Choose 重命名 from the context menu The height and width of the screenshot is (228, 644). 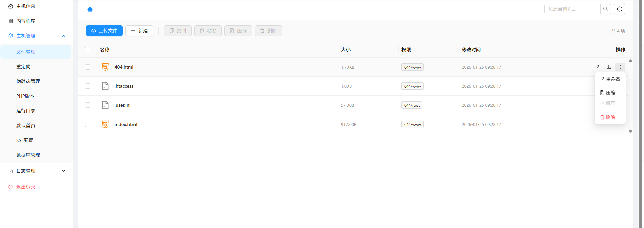pos(610,79)
